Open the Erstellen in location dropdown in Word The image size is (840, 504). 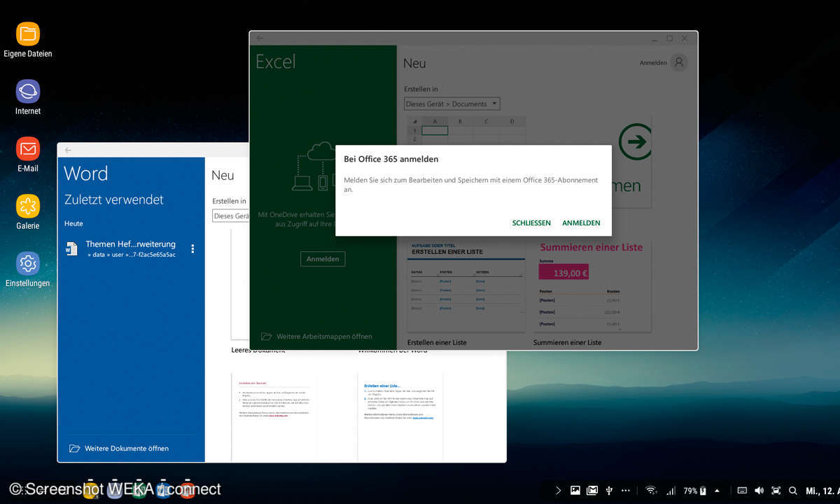coord(231,216)
